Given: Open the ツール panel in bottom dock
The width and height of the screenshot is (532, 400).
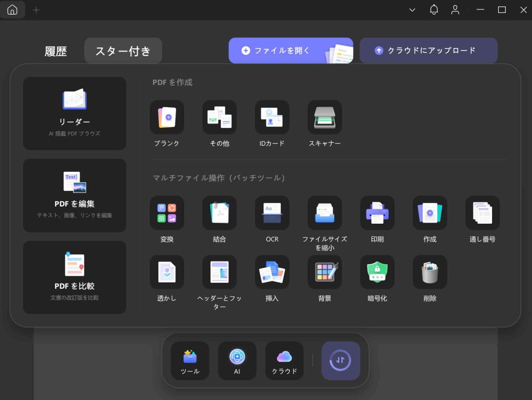Looking at the screenshot, I should pyautogui.click(x=190, y=360).
